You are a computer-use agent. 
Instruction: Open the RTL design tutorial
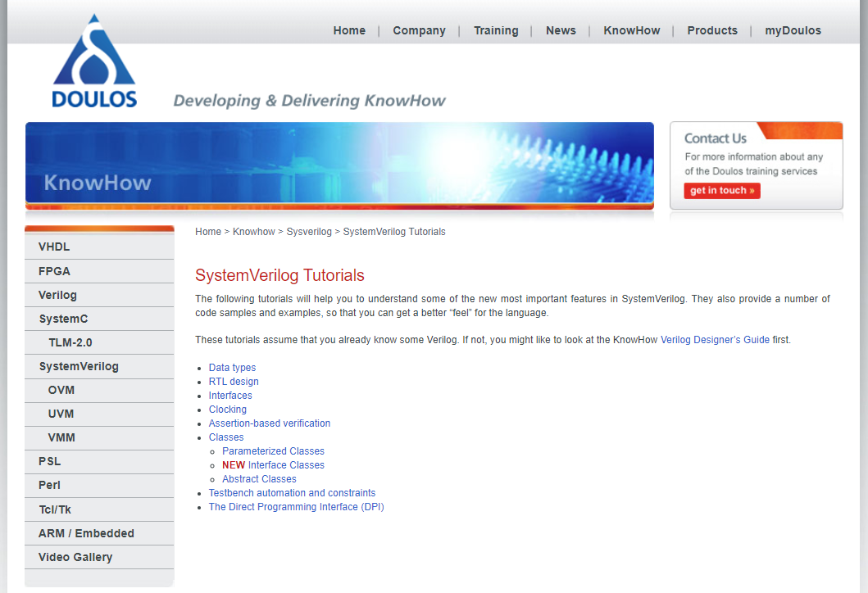pyautogui.click(x=234, y=381)
